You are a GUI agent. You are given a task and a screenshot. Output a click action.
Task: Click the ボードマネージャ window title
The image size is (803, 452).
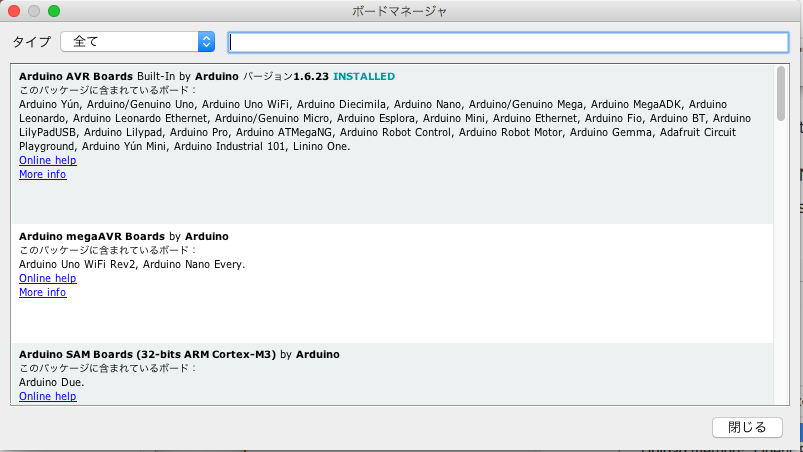399,11
